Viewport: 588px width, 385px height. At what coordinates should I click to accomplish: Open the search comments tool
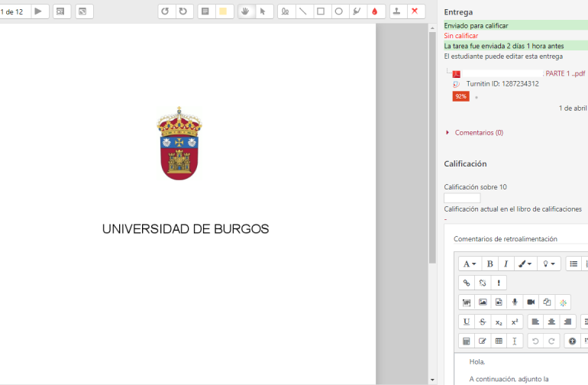[60, 11]
